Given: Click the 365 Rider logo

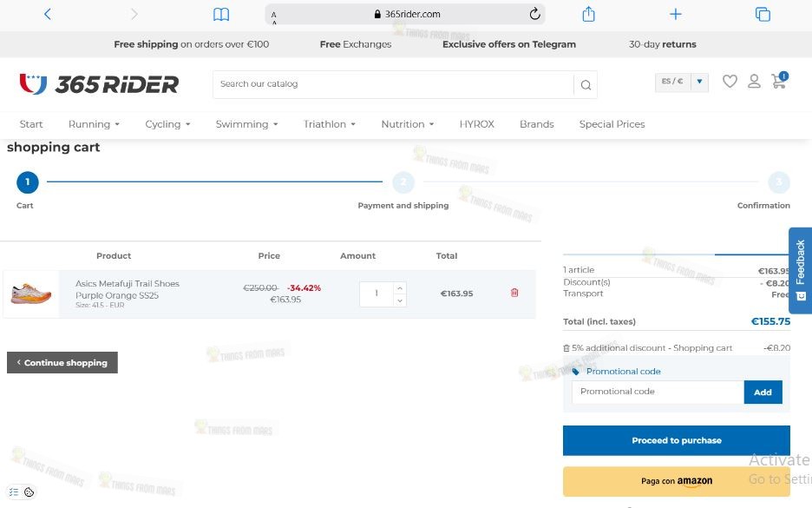Looking at the screenshot, I should (99, 84).
